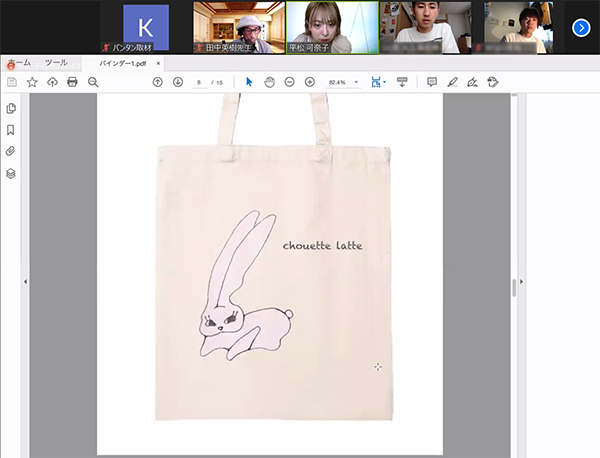The height and width of the screenshot is (458, 600).
Task: Click the Save file icon
Action: click(x=12, y=82)
